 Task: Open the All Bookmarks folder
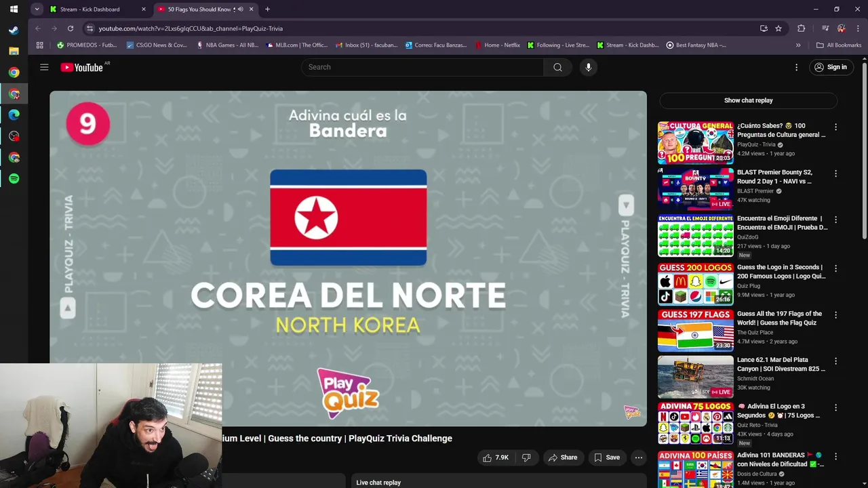[839, 45]
